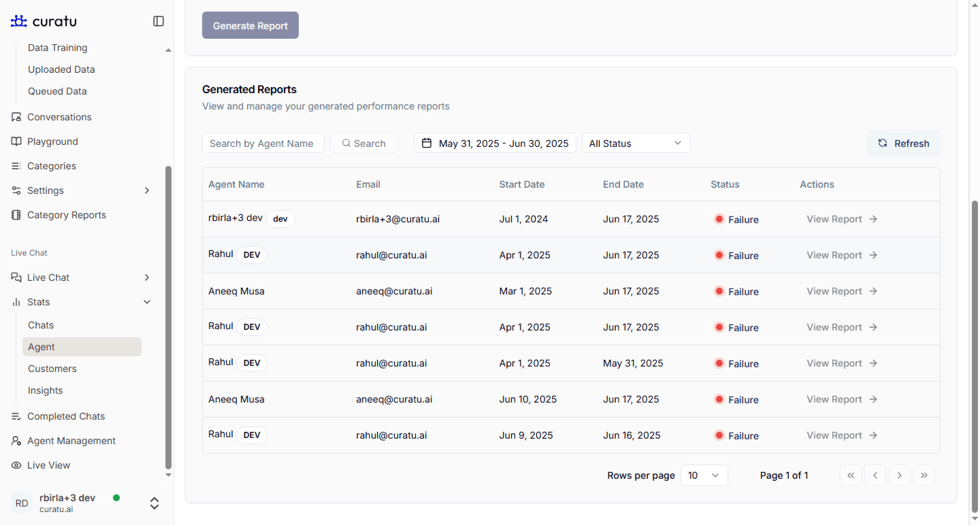Viewport: 980px width, 525px height.
Task: Click the sidebar scroll-up arrow
Action: pos(168,50)
